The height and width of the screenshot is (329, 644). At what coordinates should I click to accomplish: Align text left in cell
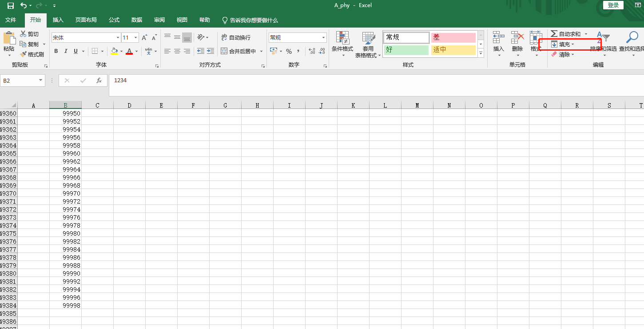[167, 51]
